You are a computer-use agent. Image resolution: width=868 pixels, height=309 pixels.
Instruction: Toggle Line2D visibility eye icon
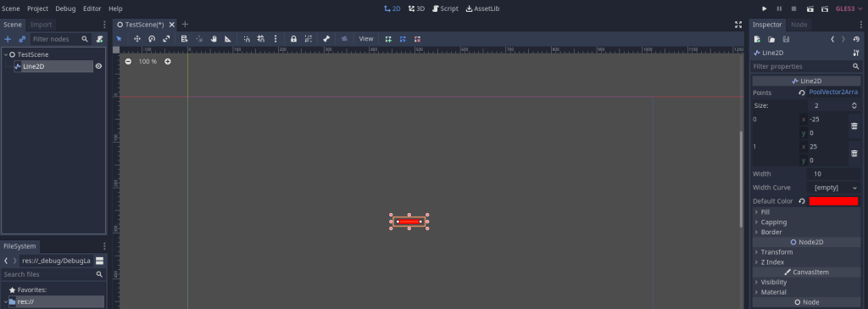coord(98,66)
